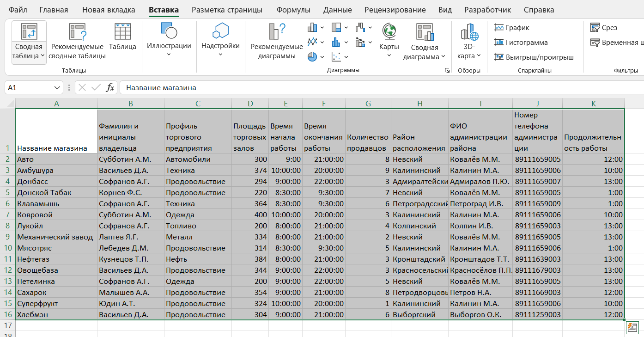644x337 pixels.
Task: Insert a statistic histogram chart
Action: pyautogui.click(x=340, y=43)
